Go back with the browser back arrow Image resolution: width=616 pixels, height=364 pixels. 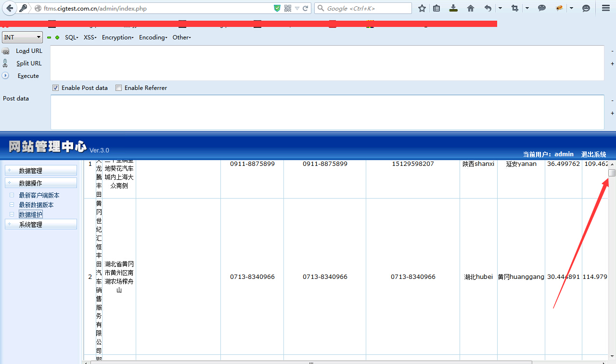10,8
